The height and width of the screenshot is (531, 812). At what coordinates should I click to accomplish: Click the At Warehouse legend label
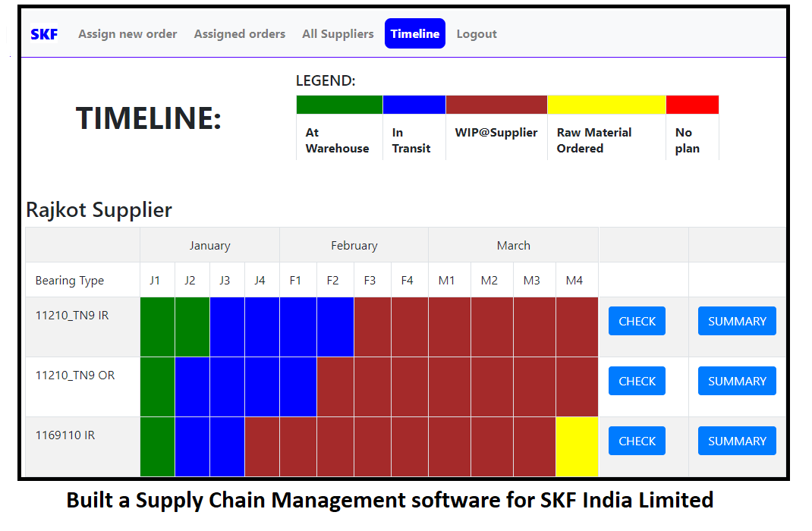click(337, 140)
